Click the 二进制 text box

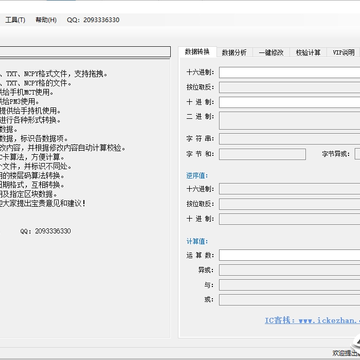pos(289,121)
